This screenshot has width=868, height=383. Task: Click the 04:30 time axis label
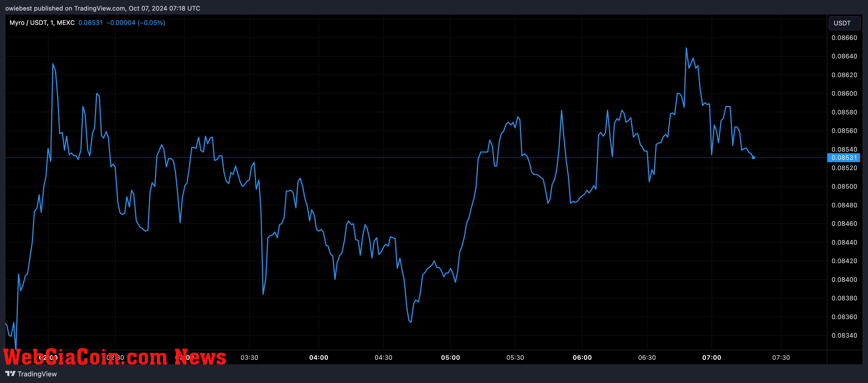(384, 357)
